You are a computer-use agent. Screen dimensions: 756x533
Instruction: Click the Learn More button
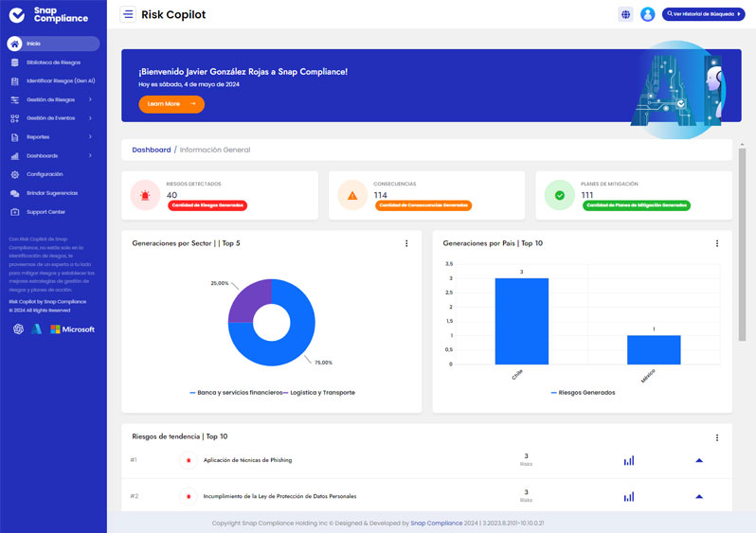coord(171,104)
